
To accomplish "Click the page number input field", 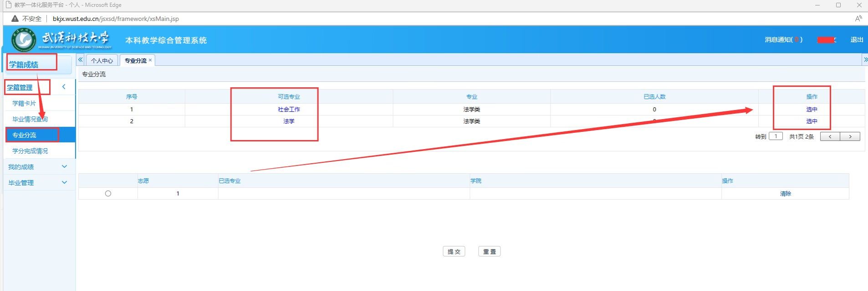I will point(776,136).
